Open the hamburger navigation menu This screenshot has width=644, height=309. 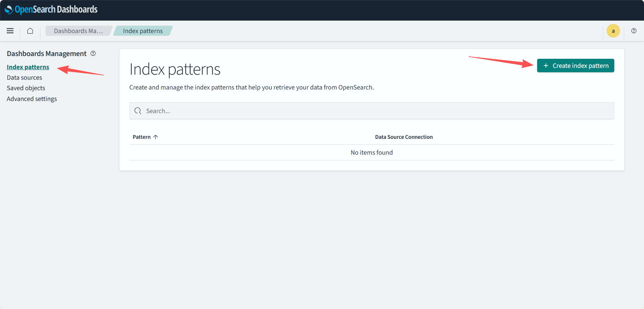[10, 31]
